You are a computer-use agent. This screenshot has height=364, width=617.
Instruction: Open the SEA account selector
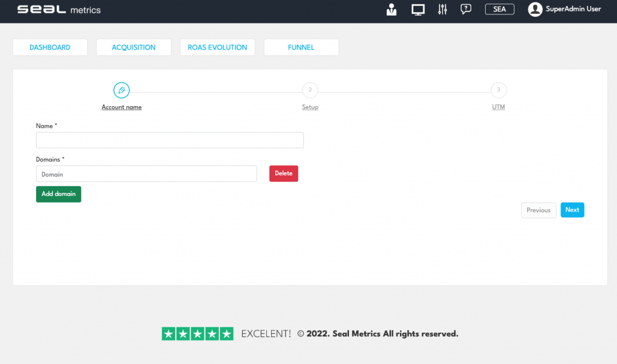(x=500, y=9)
